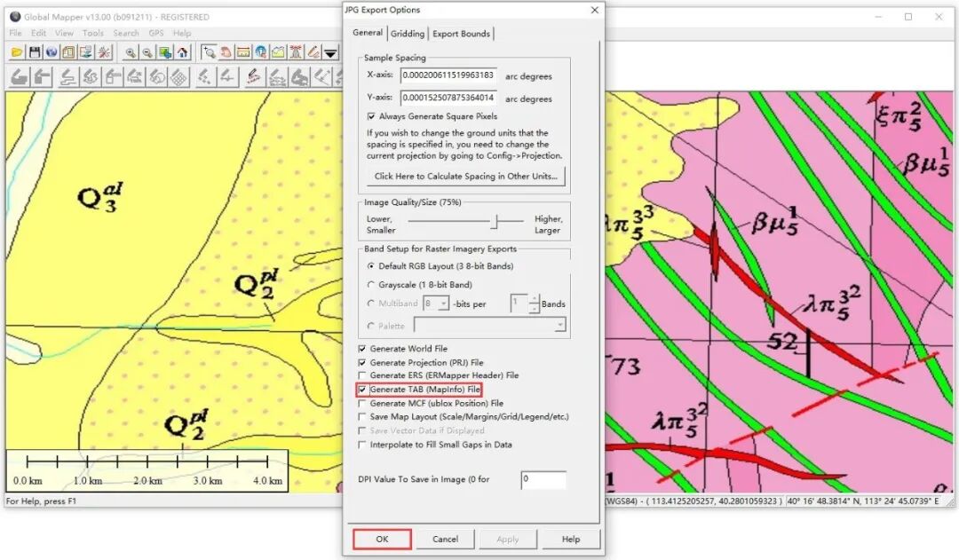Open data files with the folder icon
The image size is (959, 560).
(17, 52)
